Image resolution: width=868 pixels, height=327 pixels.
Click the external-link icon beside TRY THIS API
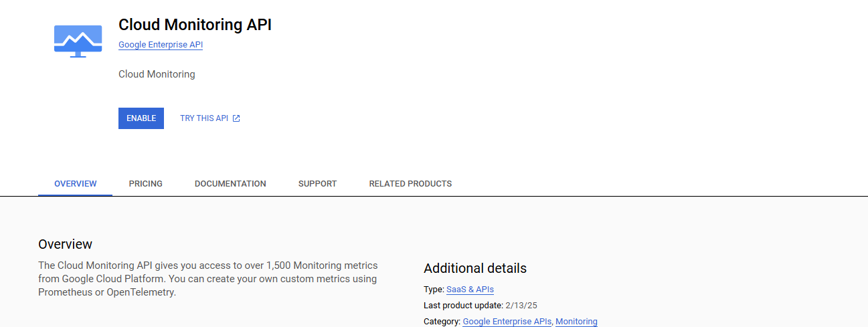tap(236, 118)
